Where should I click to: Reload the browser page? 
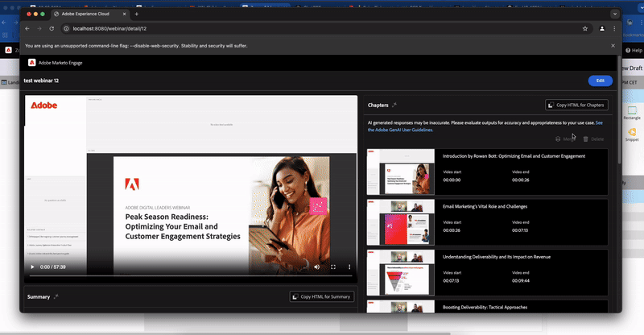click(x=52, y=28)
